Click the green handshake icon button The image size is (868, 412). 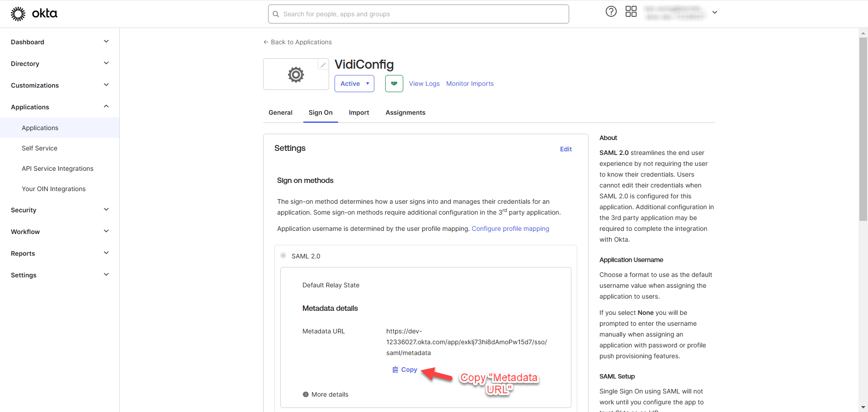(x=394, y=84)
